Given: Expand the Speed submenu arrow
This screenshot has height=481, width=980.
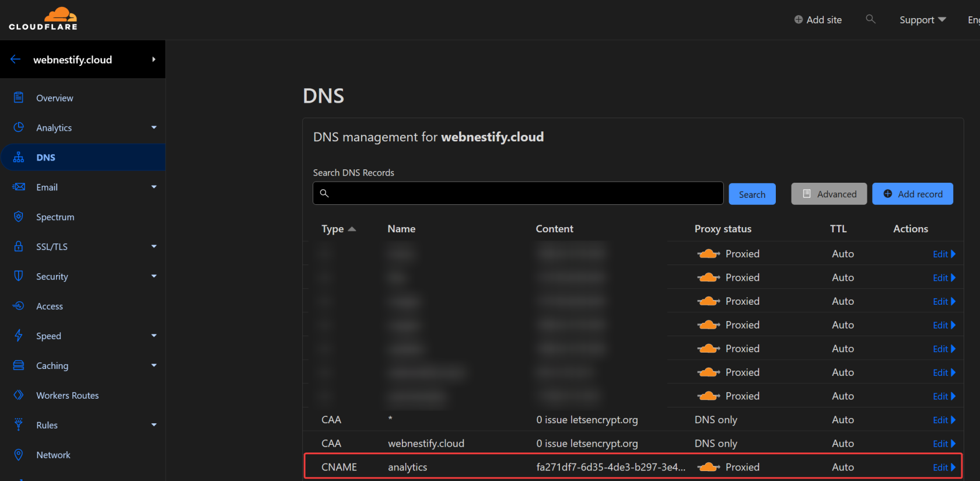Looking at the screenshot, I should (x=154, y=336).
